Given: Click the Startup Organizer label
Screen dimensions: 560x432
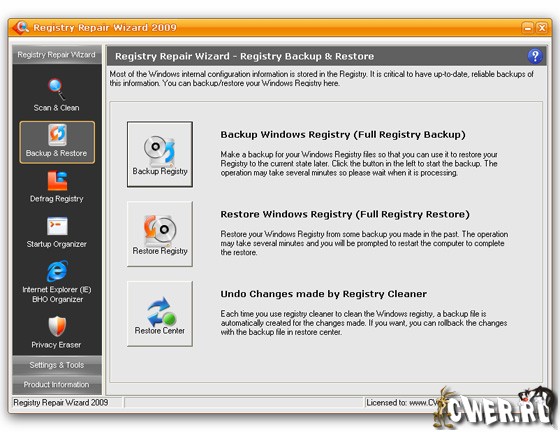Looking at the screenshot, I should [x=56, y=244].
